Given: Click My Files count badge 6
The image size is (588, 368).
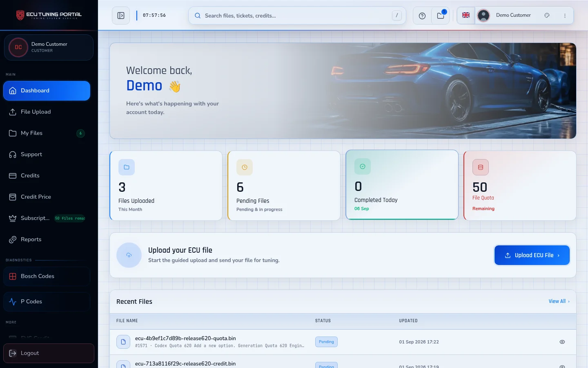Looking at the screenshot, I should (x=80, y=133).
